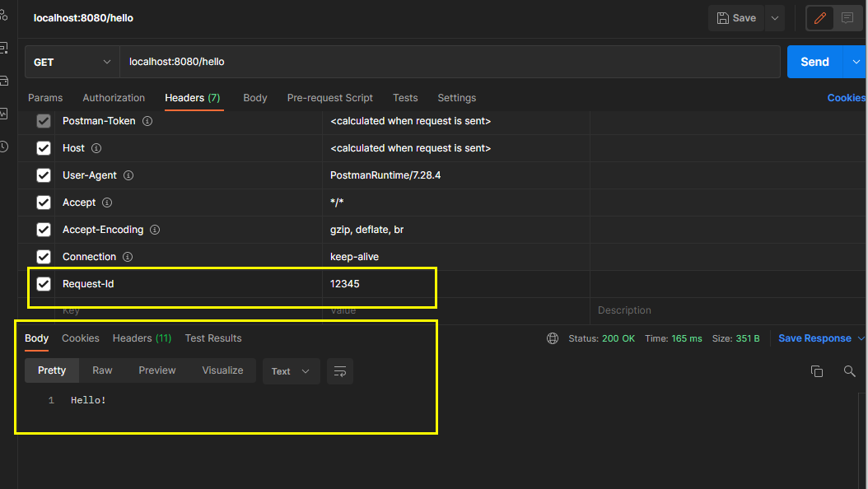Switch to the Raw view
This screenshot has height=489, width=868.
coord(102,370)
